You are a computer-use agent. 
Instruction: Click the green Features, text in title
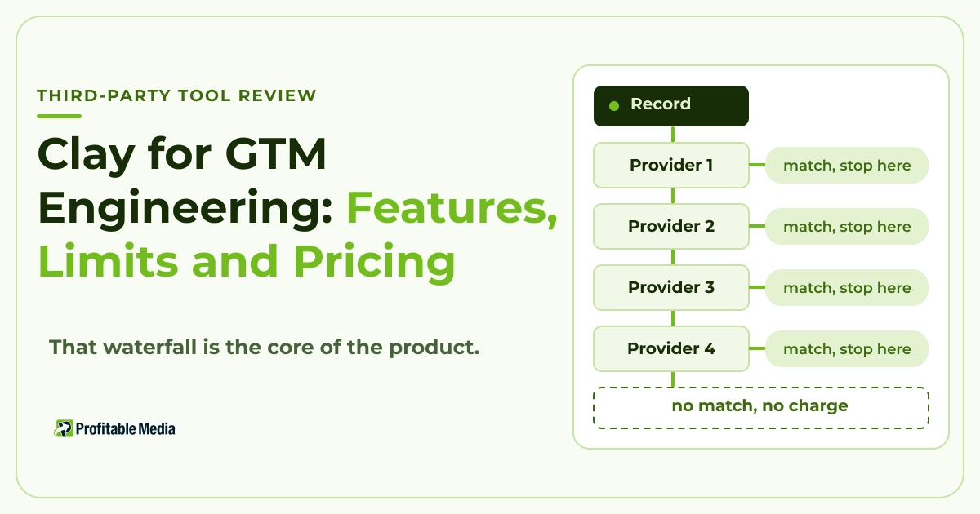[452, 210]
